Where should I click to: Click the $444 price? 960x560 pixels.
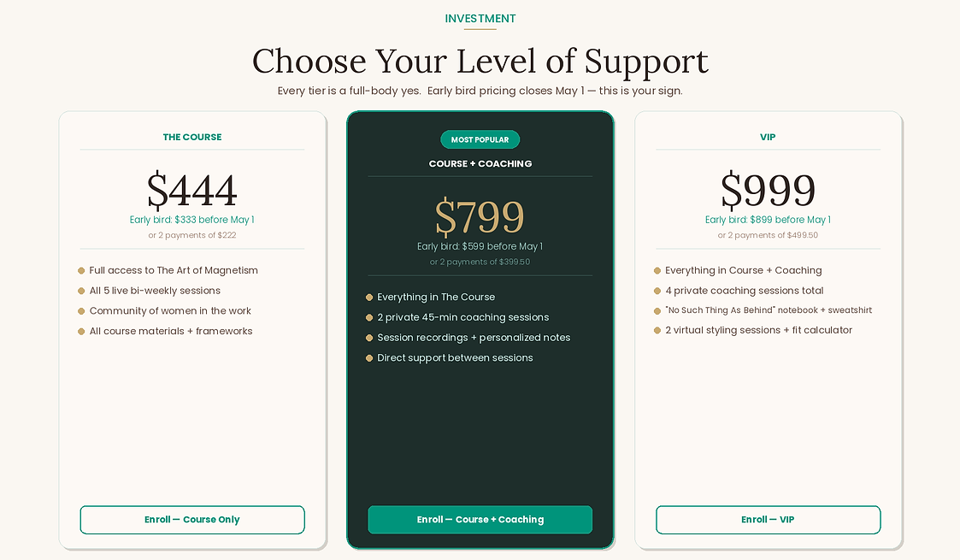(x=192, y=190)
